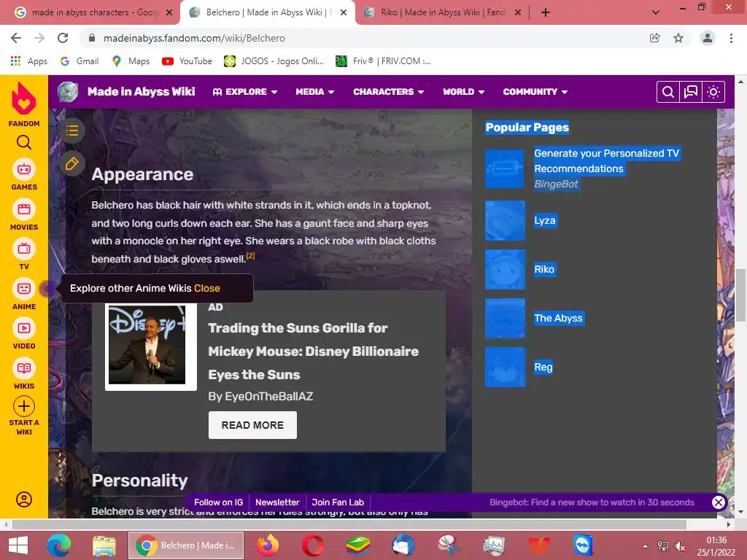Open the Fandom home logo
This screenshot has width=747, height=560.
click(24, 98)
